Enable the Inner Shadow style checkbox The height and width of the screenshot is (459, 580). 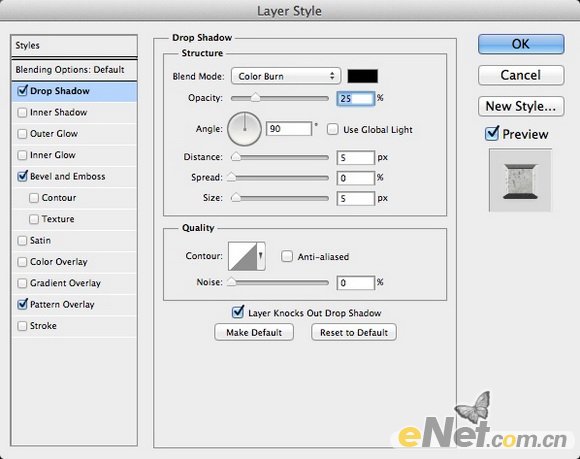click(x=22, y=112)
